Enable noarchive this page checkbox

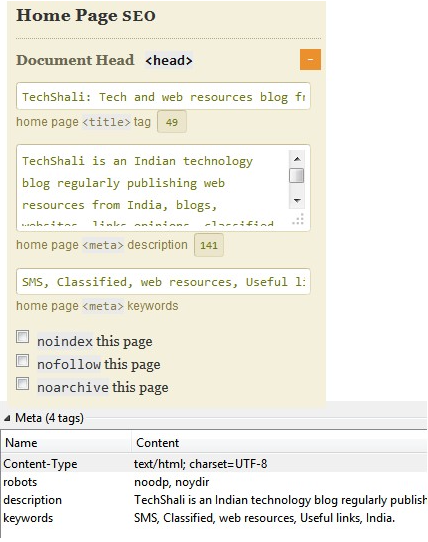pyautogui.click(x=22, y=384)
